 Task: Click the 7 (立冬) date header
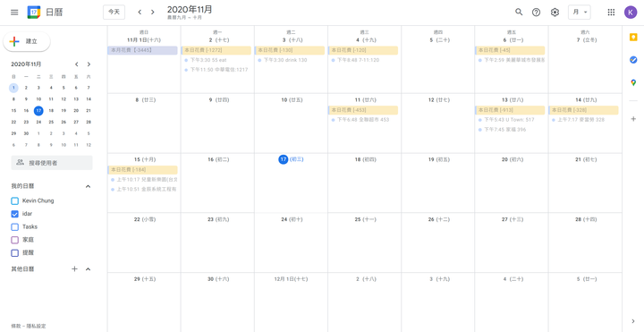(x=587, y=40)
